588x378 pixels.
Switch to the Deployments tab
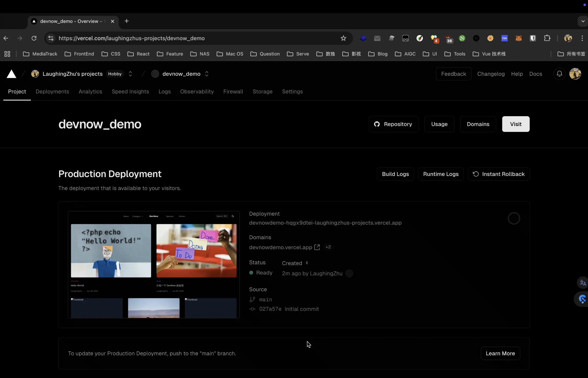(52, 91)
